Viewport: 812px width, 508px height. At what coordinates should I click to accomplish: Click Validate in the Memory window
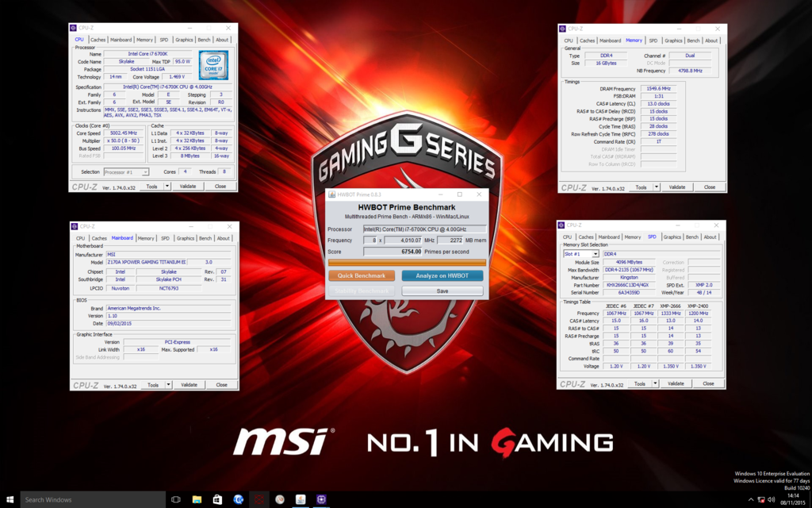click(x=677, y=187)
